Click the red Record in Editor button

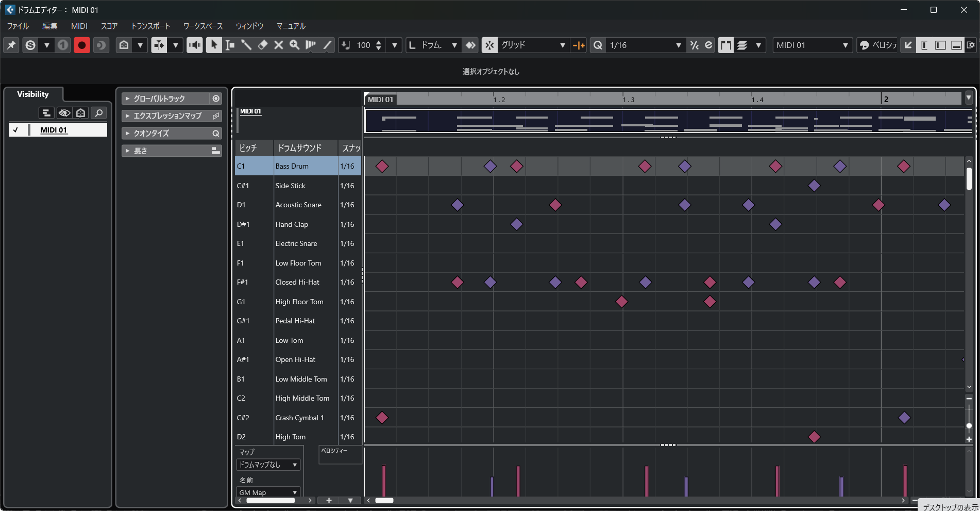click(x=81, y=45)
